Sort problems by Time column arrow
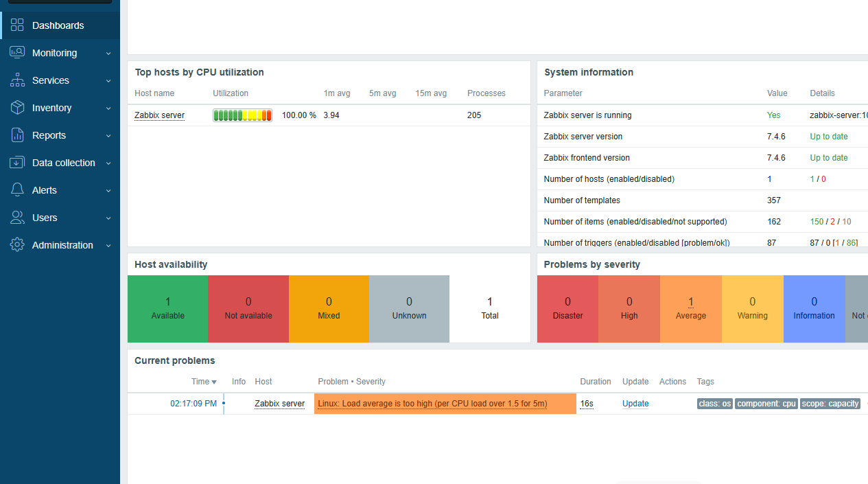The width and height of the screenshot is (868, 484). [x=214, y=382]
